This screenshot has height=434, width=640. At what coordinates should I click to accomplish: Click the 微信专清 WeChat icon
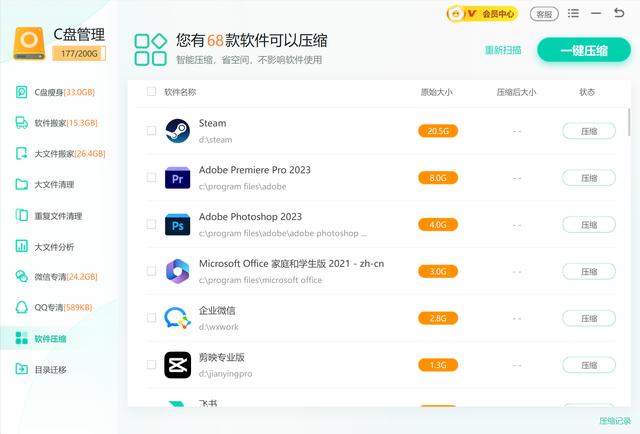21,276
